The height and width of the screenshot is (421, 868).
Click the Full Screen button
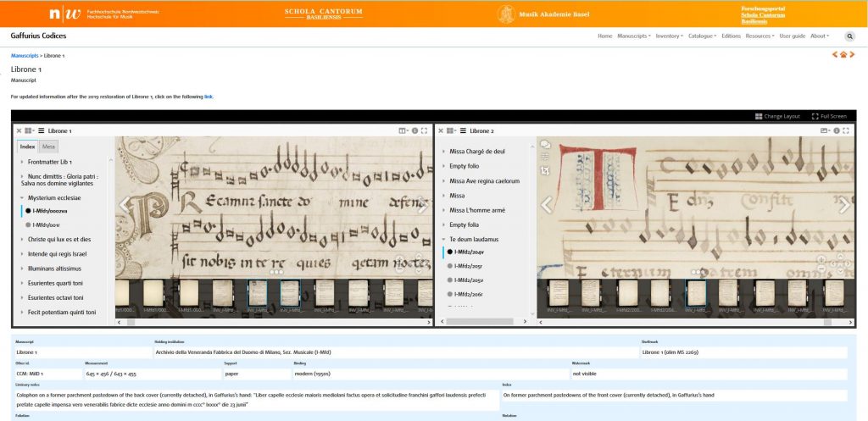coord(828,116)
